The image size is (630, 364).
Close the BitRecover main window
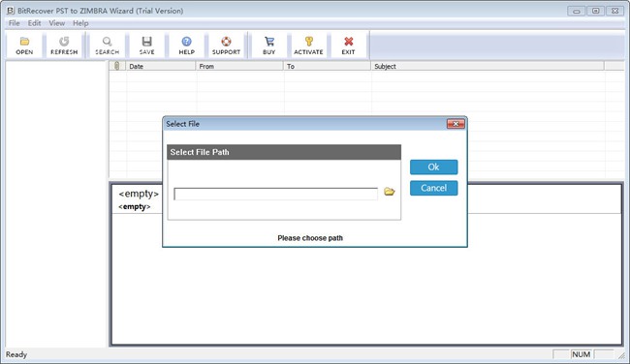click(x=614, y=11)
